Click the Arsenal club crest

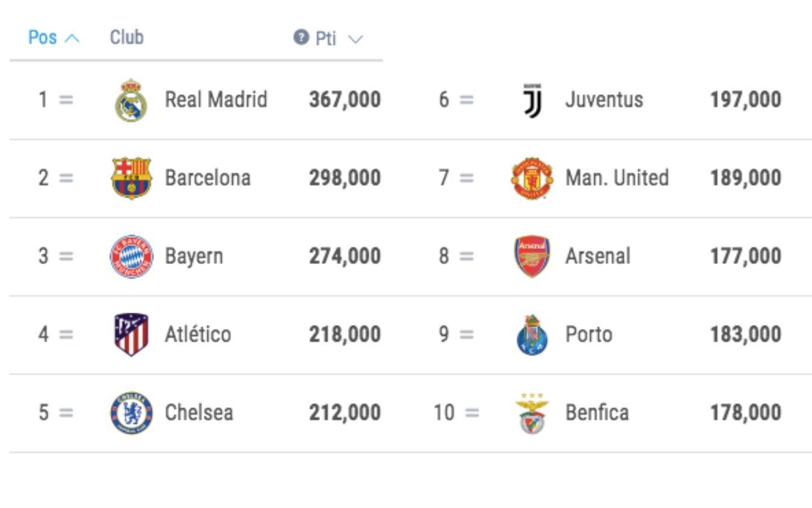(x=532, y=256)
